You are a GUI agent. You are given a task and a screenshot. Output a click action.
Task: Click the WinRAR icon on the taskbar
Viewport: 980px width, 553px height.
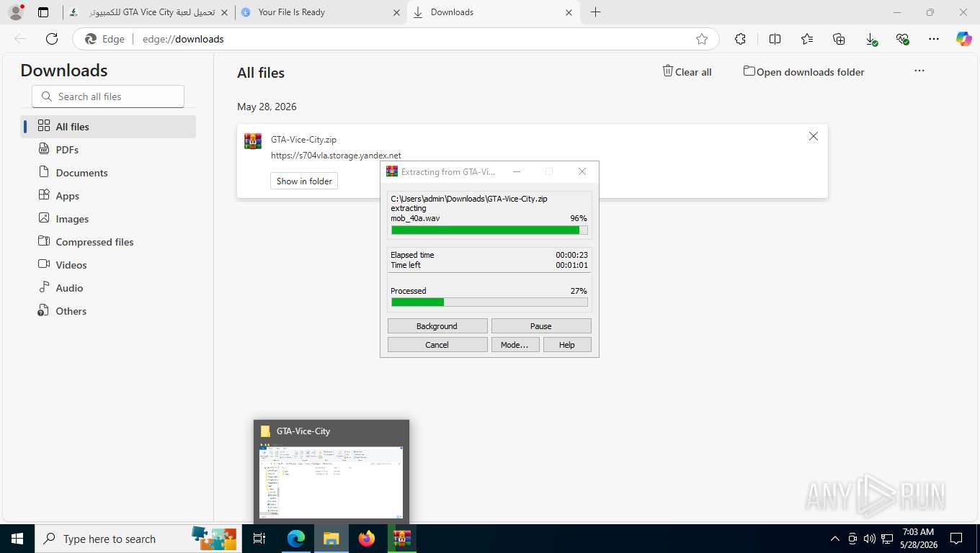click(401, 539)
